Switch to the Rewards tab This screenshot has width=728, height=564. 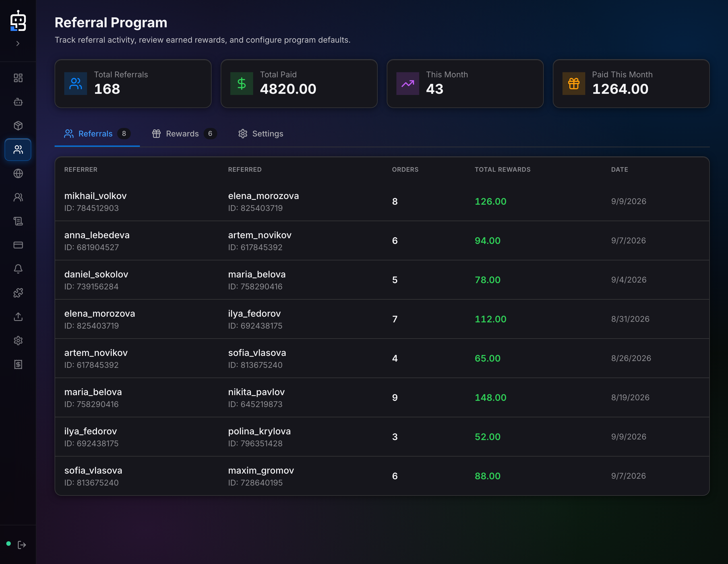coord(184,134)
